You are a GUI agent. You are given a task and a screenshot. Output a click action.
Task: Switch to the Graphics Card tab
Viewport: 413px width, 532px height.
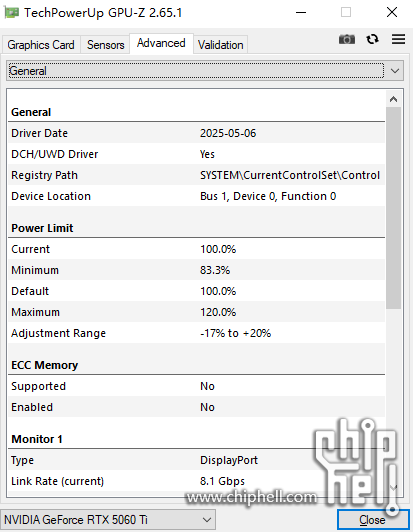[41, 45]
